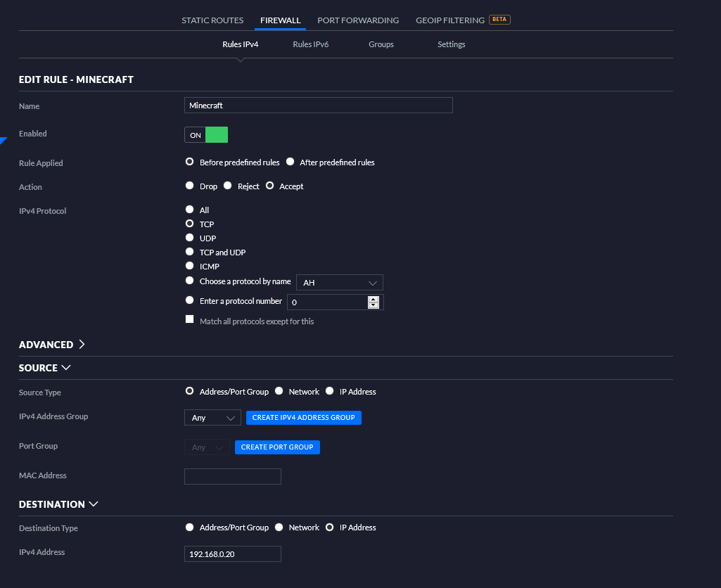Click the destination IPv4 Address field
Viewport: 721px width, 588px height.
(x=232, y=554)
